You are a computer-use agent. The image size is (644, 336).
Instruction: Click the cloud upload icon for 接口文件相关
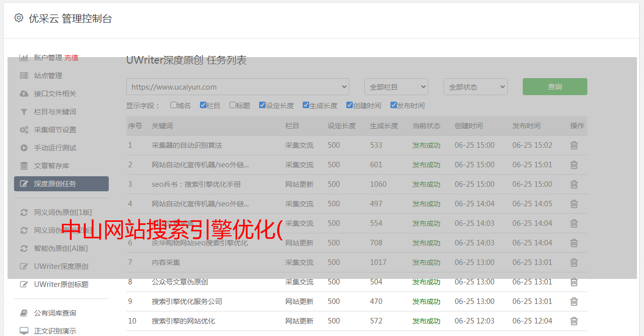[x=24, y=94]
